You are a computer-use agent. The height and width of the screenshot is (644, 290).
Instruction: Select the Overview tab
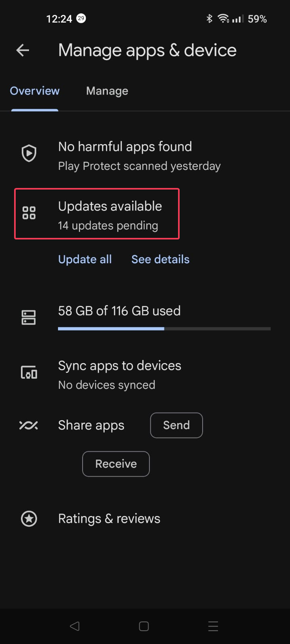(35, 91)
